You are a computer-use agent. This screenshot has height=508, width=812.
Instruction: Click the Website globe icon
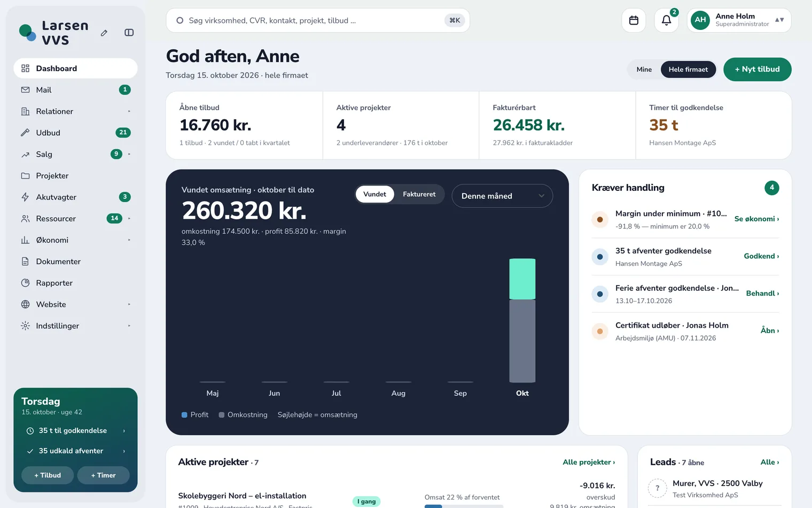point(25,304)
